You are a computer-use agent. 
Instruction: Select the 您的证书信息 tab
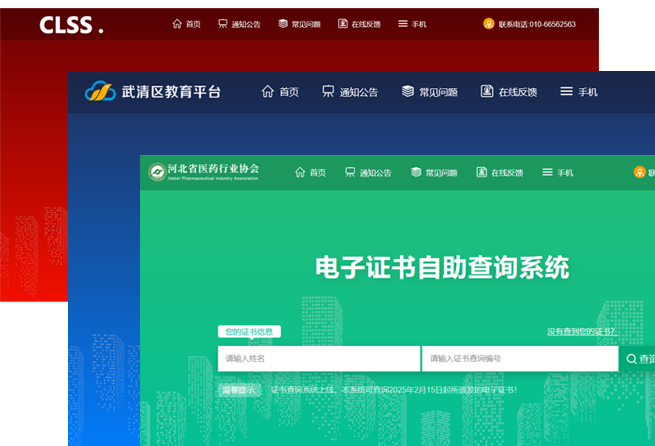tap(249, 332)
